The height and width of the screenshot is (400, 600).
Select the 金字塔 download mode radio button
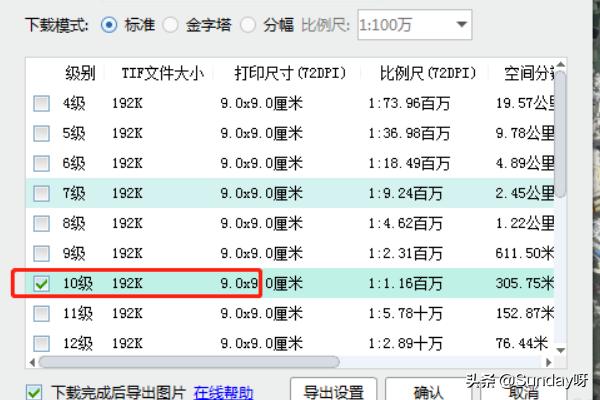[171, 23]
